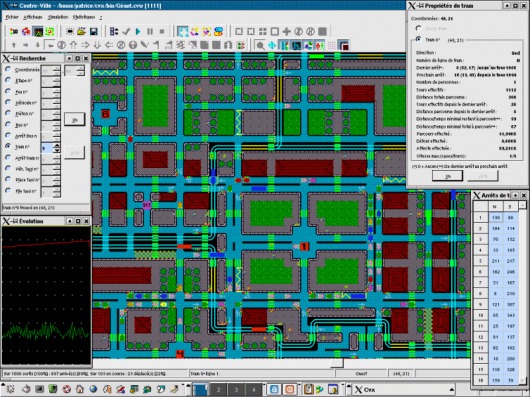Select the magnifying glass zoom tool
Screen dimensions: 530x397
(x=260, y=45)
